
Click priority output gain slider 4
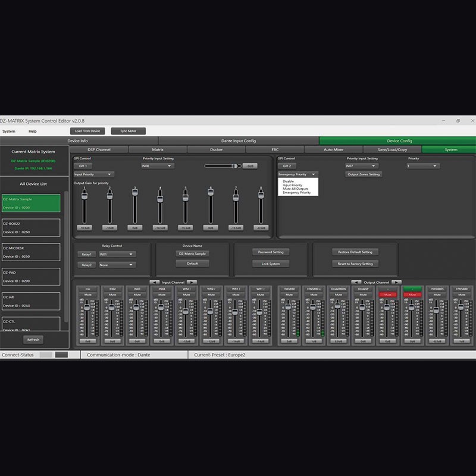pos(160,205)
